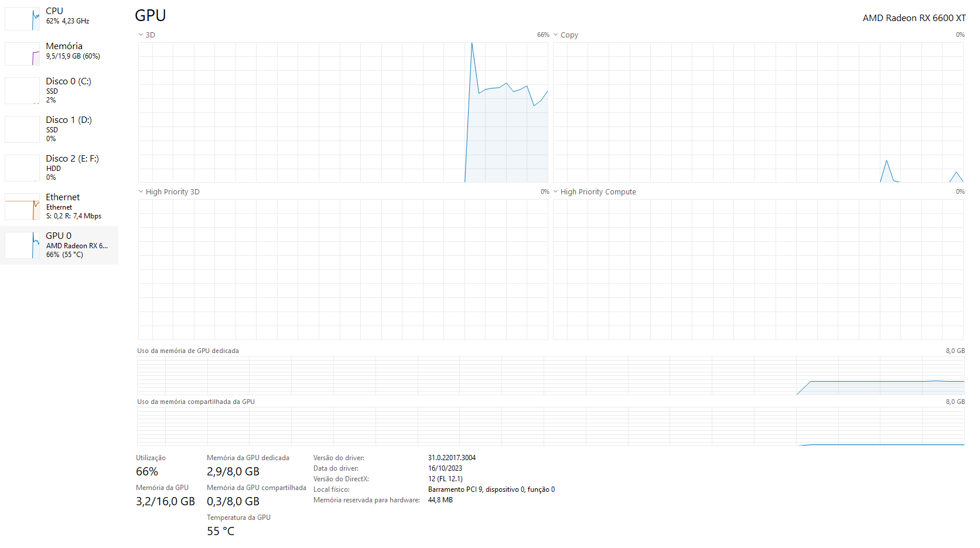Click the 3D engine label
This screenshot has height=548, width=980.
click(151, 35)
